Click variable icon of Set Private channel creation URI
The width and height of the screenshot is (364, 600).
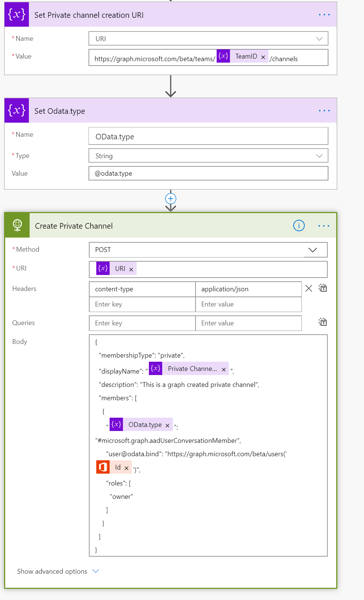point(17,14)
